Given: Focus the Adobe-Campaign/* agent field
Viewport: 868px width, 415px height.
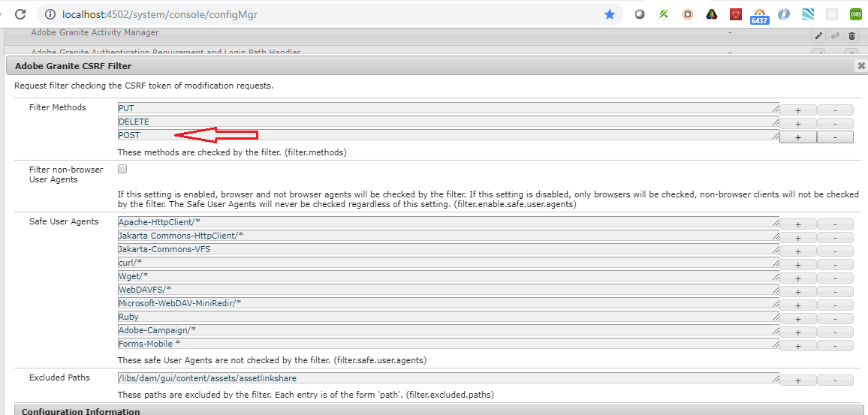Looking at the screenshot, I should (x=448, y=330).
